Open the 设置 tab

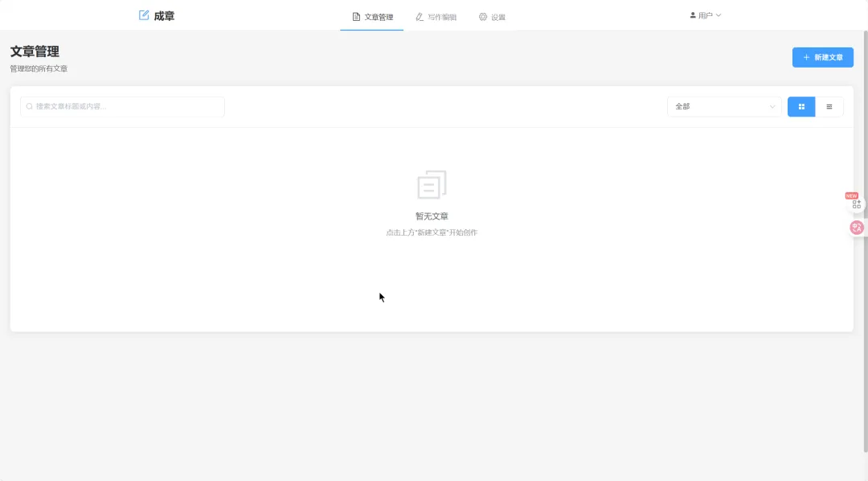tap(492, 17)
